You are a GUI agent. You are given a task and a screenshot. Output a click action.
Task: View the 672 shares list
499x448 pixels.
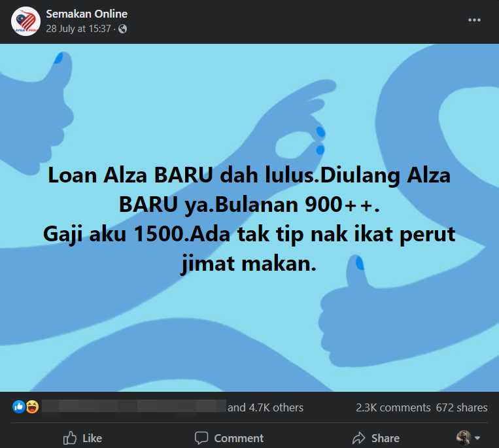pos(462,407)
